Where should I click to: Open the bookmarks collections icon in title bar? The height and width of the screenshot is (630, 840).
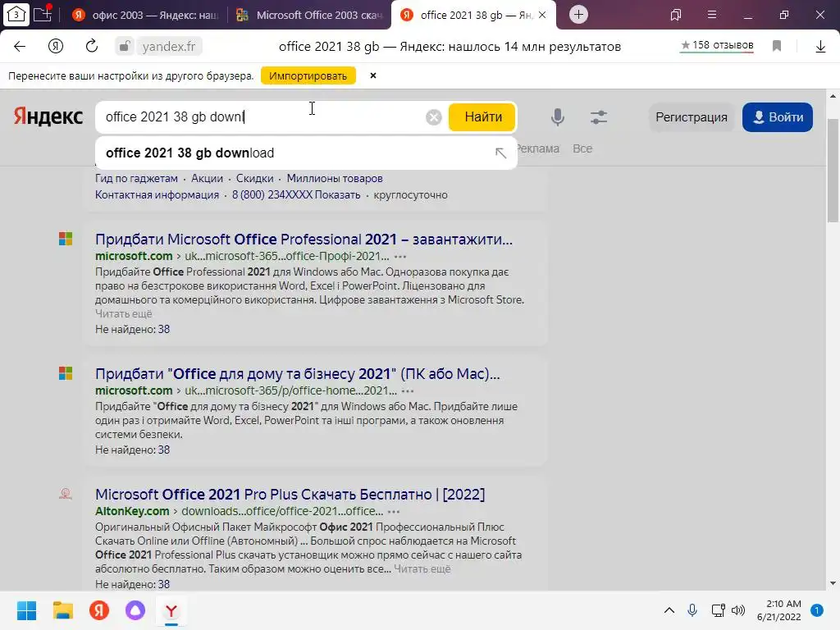click(676, 15)
